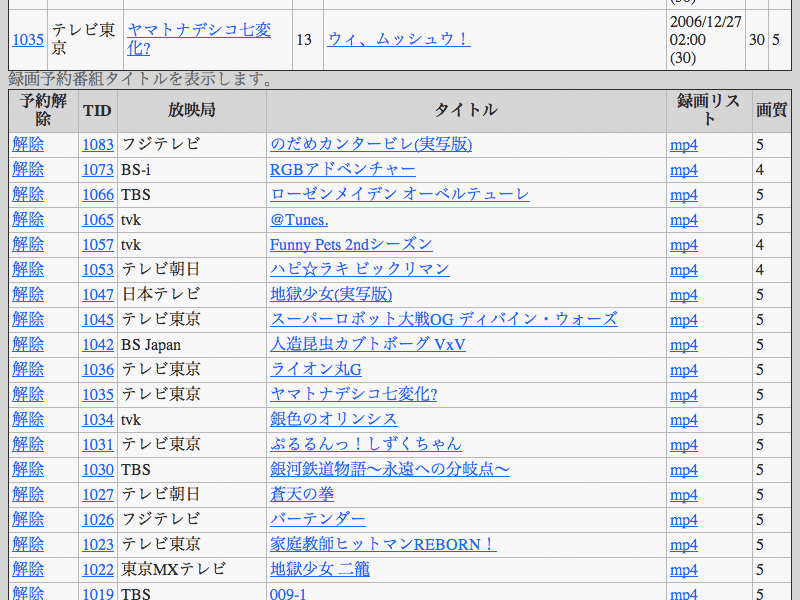Click TID link 1083
Viewport: 800px width, 600px height.
(98, 145)
